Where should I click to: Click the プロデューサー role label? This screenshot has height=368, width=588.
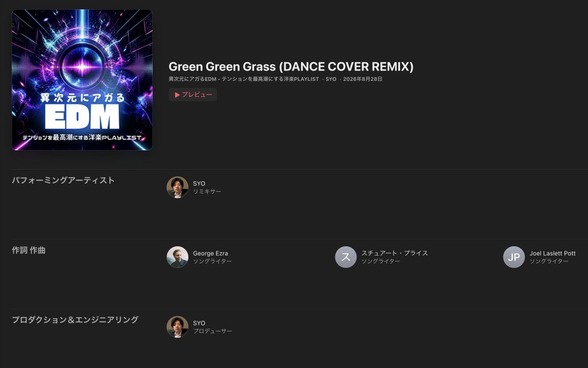213,331
